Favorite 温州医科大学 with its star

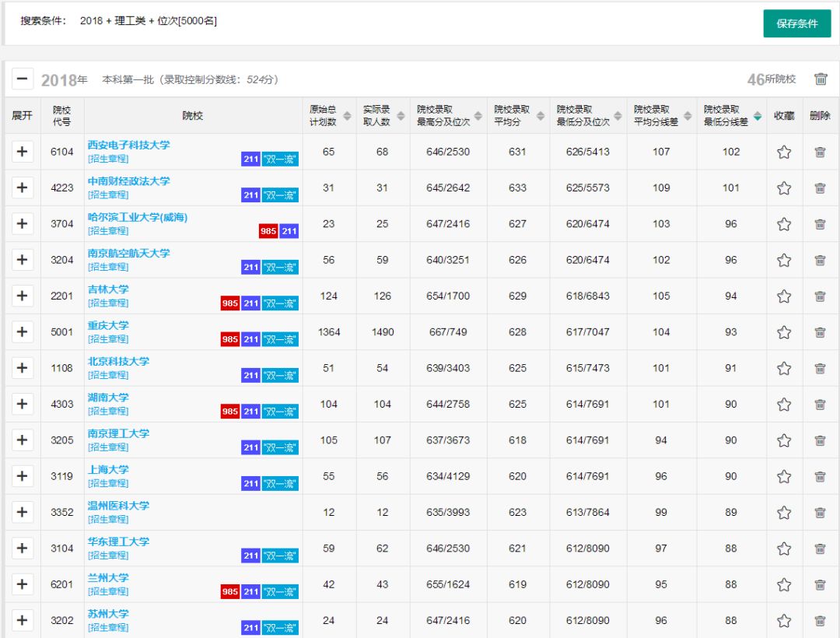pyautogui.click(x=784, y=513)
